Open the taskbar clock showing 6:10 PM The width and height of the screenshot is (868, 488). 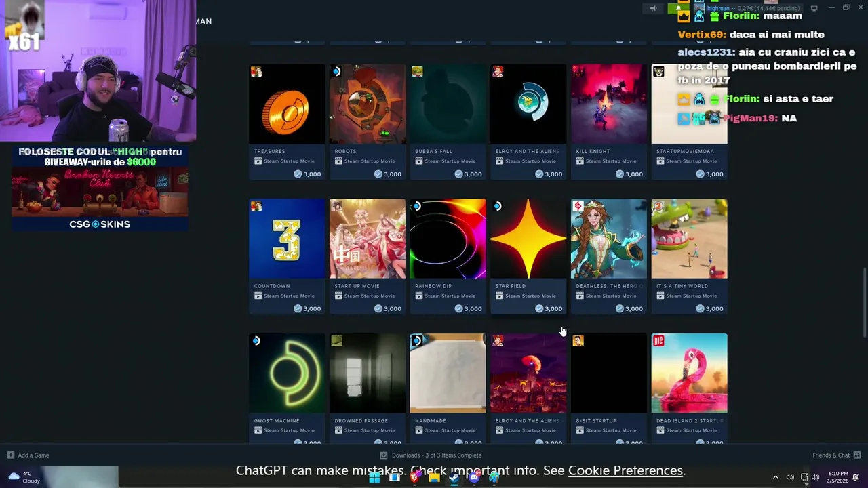[x=838, y=477]
